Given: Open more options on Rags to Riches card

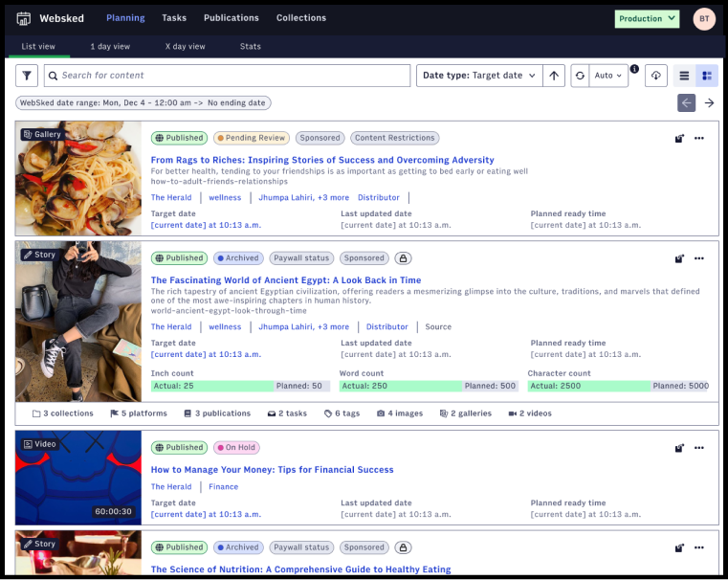Looking at the screenshot, I should (x=698, y=138).
